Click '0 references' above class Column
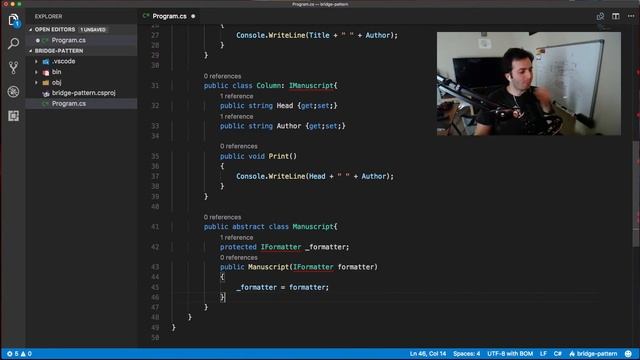640x360 pixels. tap(222, 76)
